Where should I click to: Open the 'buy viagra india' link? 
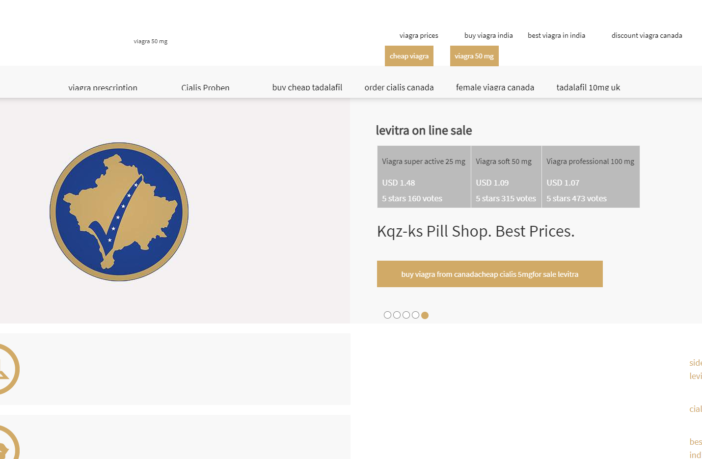488,35
